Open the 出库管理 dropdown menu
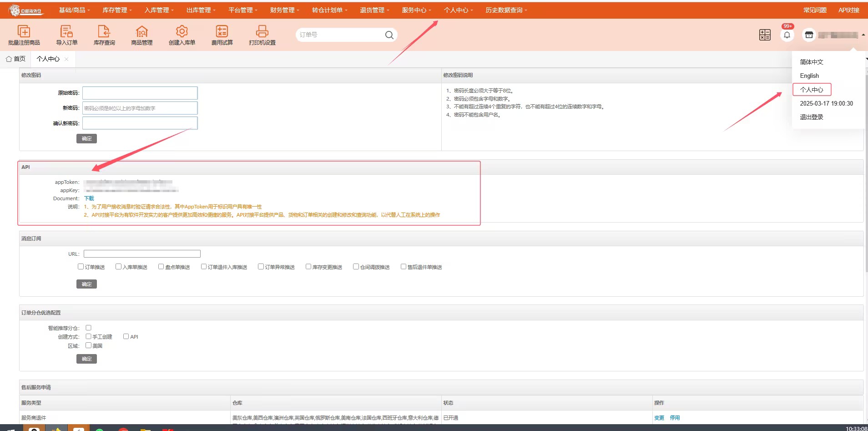Screen dimensions: 868x431 coord(201,10)
